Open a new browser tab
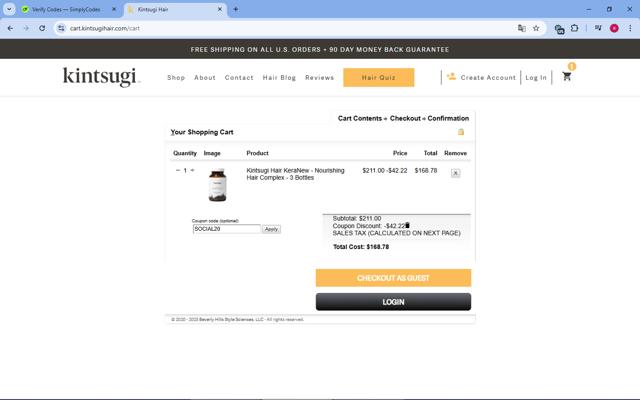Viewport: 640px width, 400px height. pos(236,9)
